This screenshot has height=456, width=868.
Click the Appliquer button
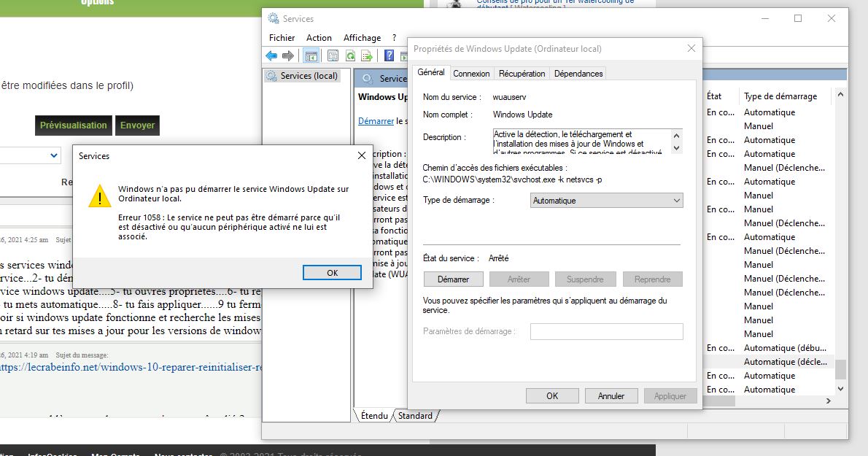[670, 396]
